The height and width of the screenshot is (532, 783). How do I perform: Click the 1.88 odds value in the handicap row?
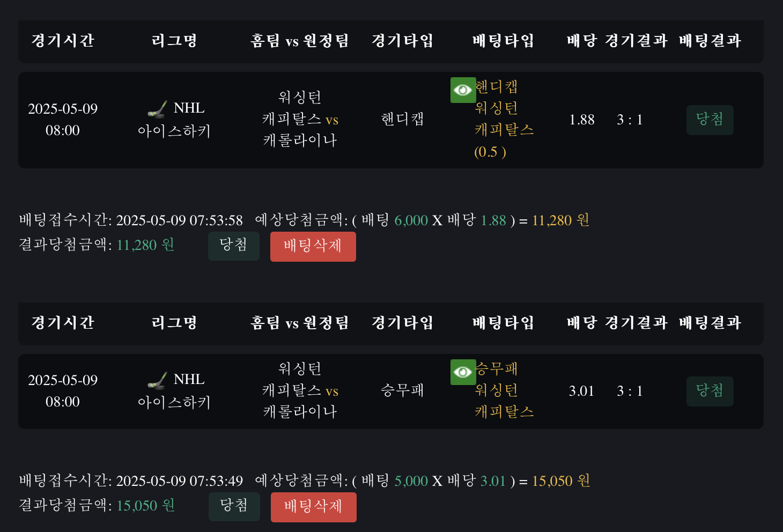pyautogui.click(x=581, y=120)
